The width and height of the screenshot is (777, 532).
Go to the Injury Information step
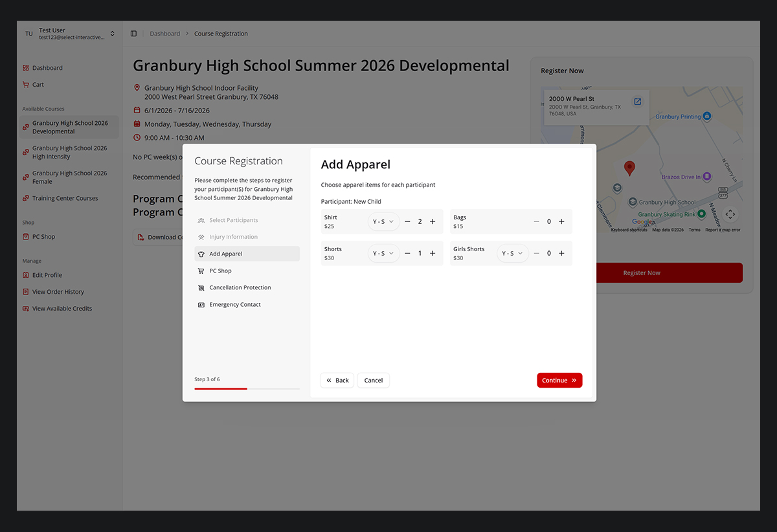point(201,237)
